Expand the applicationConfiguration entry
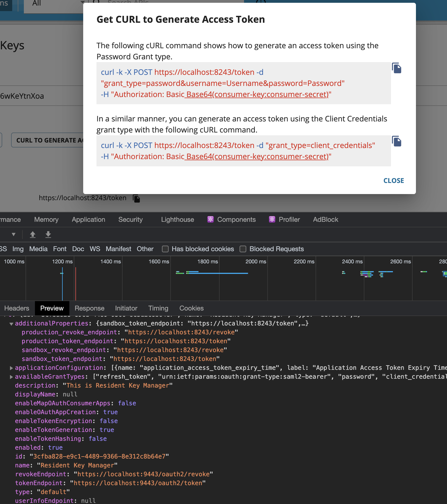Screen dimensions: 447x504 tap(11, 368)
